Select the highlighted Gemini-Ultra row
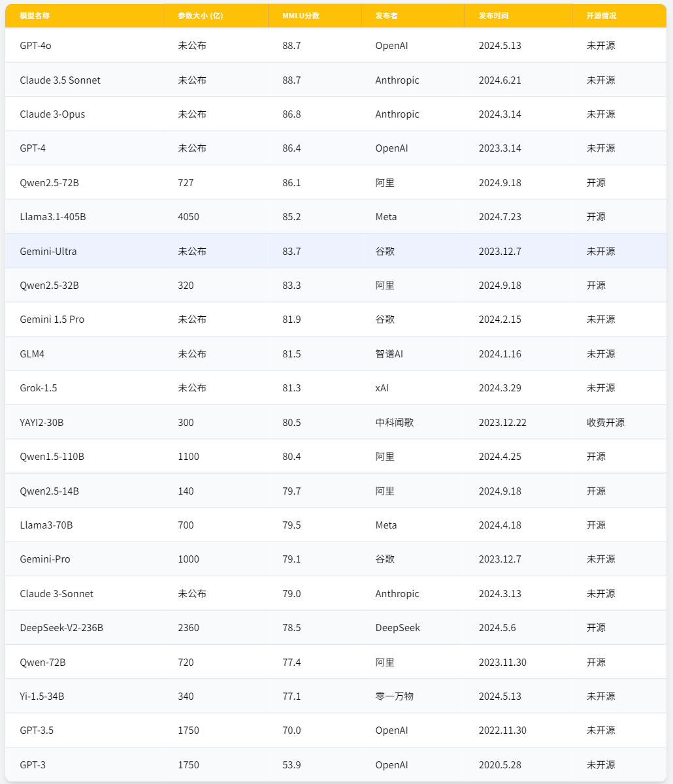The image size is (673, 784). 336,251
